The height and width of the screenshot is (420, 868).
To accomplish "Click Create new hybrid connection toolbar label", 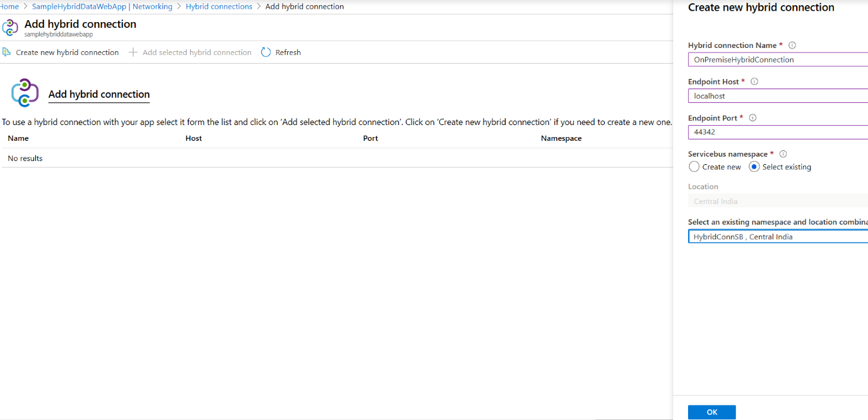I will [68, 52].
